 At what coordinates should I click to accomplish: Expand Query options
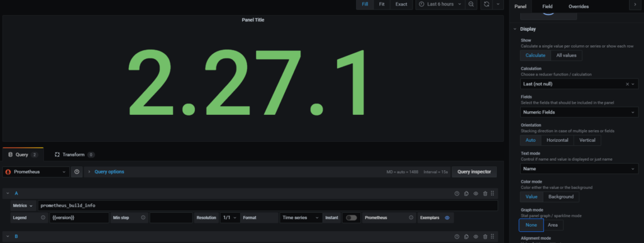click(109, 171)
